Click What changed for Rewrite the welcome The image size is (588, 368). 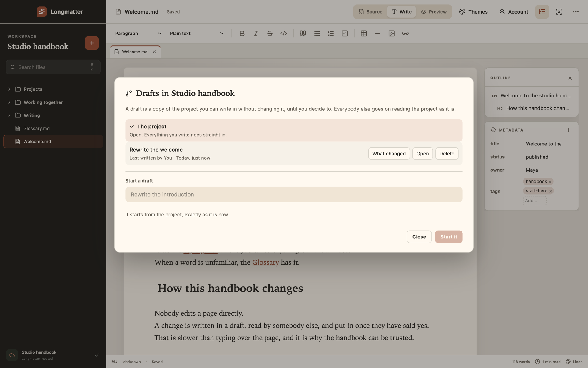[x=389, y=154]
